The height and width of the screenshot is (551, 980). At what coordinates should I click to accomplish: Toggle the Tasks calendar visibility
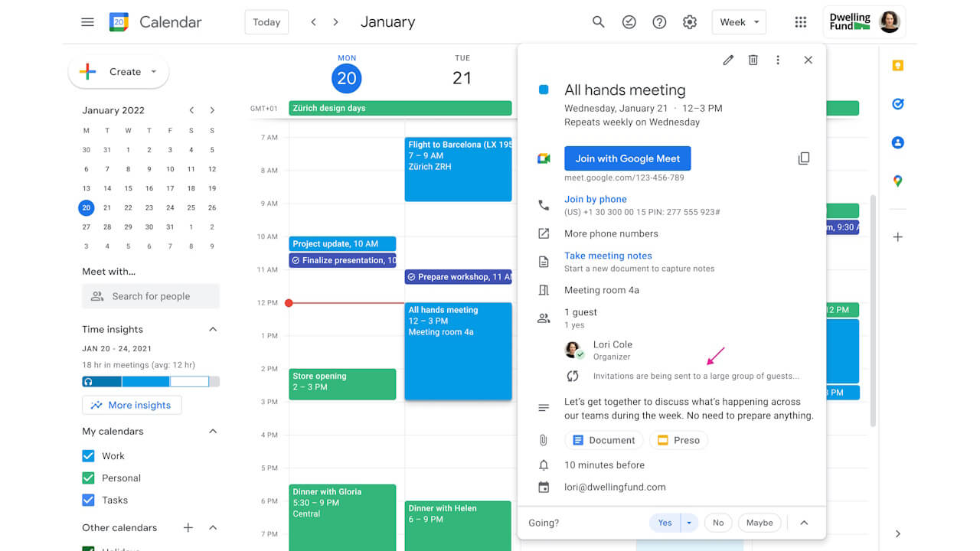tap(88, 500)
